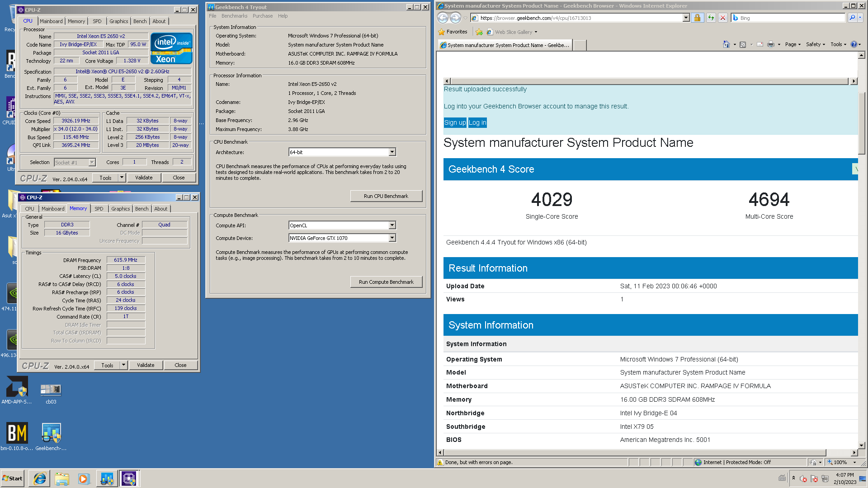Print the page with printer icon
The image size is (868, 488).
(x=771, y=44)
